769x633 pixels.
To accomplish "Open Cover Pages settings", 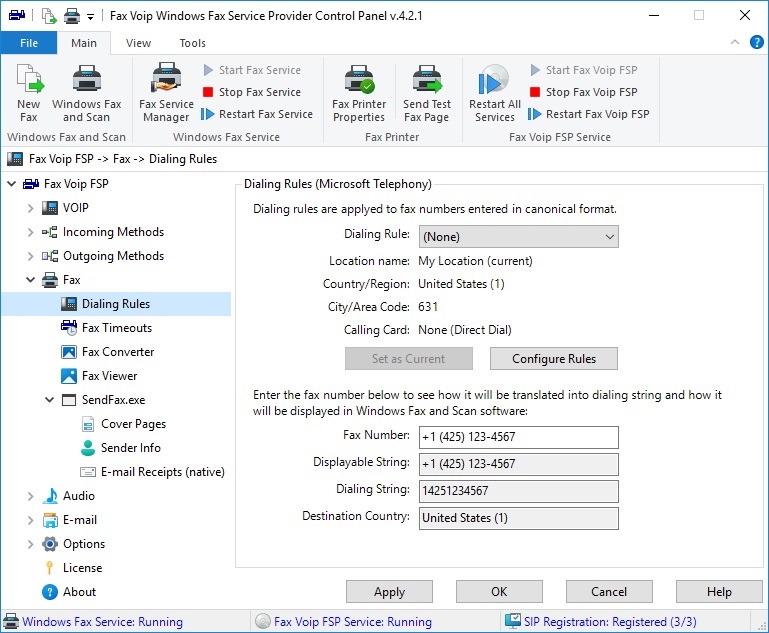I will tap(123, 424).
